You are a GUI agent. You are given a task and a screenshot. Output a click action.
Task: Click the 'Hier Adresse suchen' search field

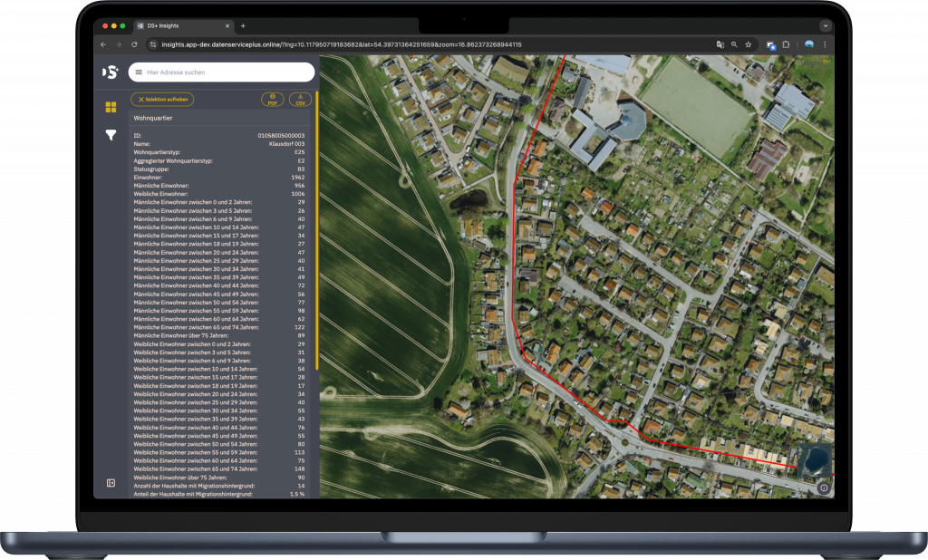(227, 72)
